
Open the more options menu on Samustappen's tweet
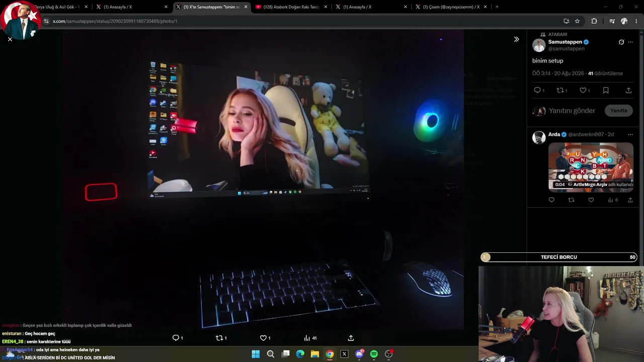coord(630,42)
